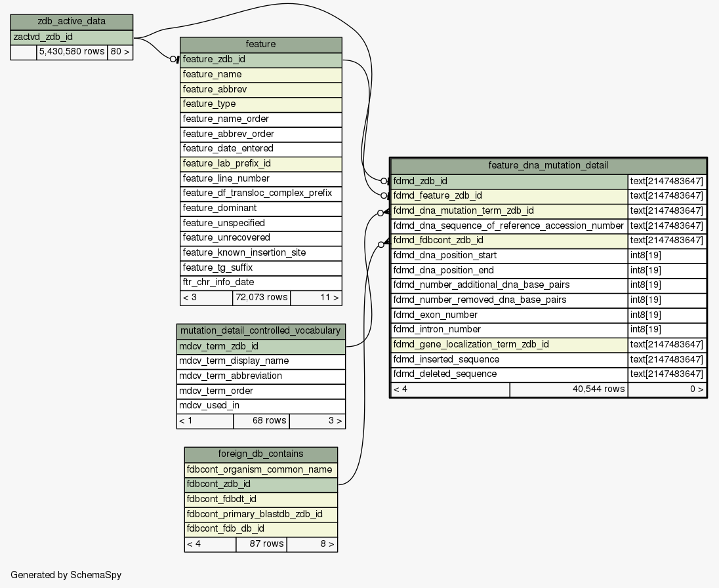
Task: Select the mdcv_term_abbreviation column
Action: 261,376
